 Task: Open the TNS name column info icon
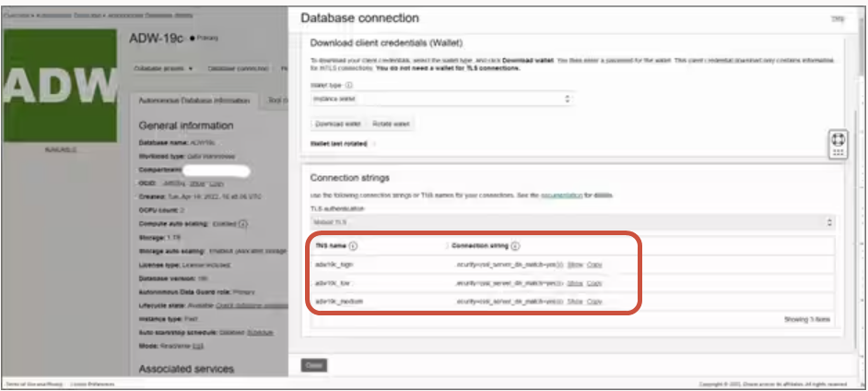[353, 246]
